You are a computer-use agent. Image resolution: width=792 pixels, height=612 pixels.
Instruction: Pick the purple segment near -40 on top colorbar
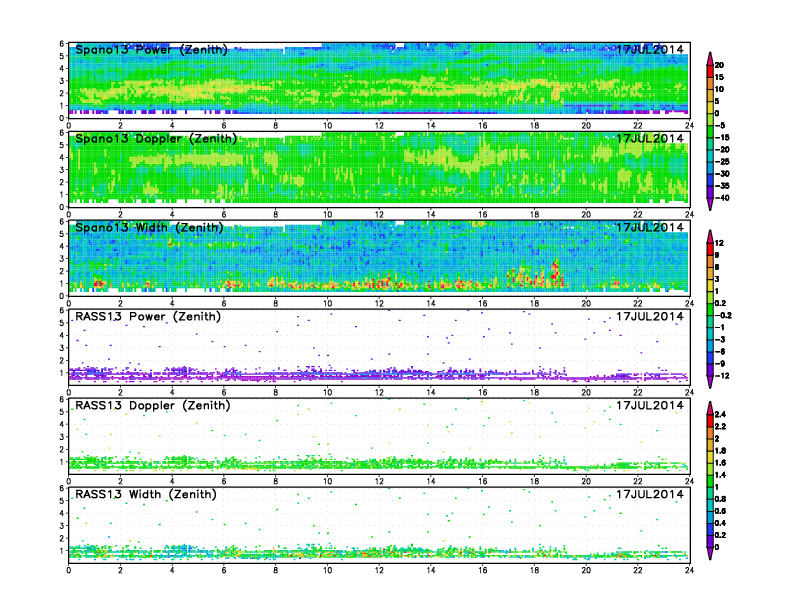click(710, 192)
